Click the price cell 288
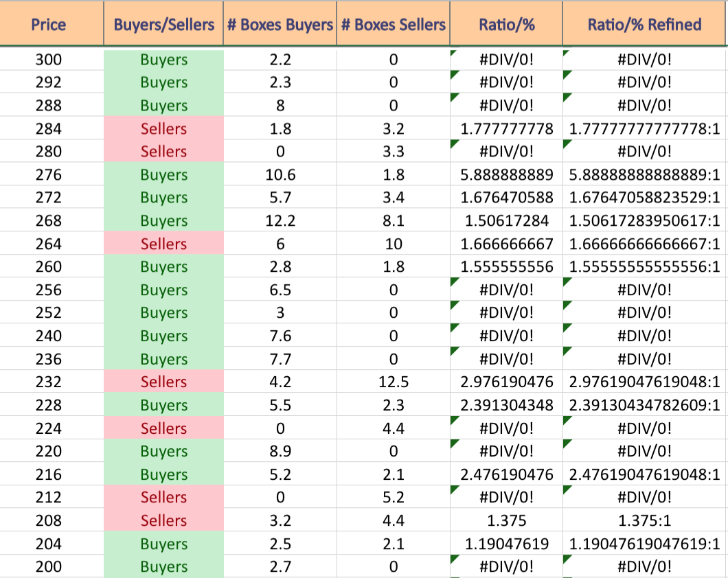Viewport: 728px width, 578px height. [x=48, y=105]
